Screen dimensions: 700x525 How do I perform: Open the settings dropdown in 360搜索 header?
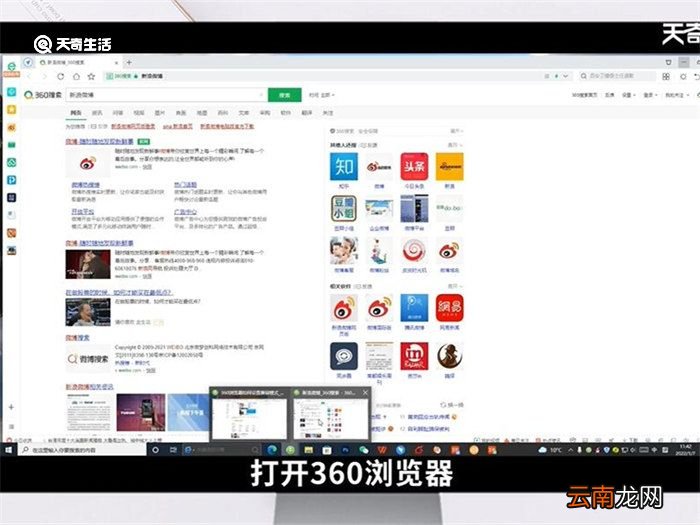[x=629, y=95]
